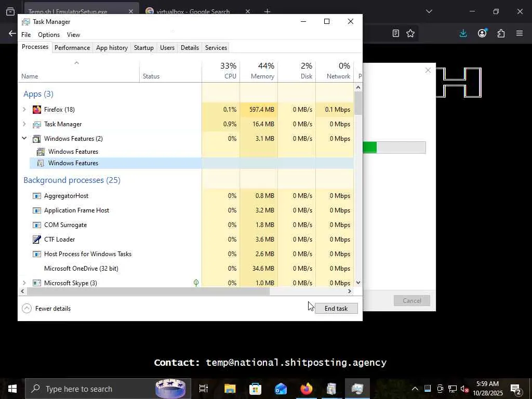Click the Host Process for Windows Tasks icon
This screenshot has width=532, height=399.
click(37, 254)
